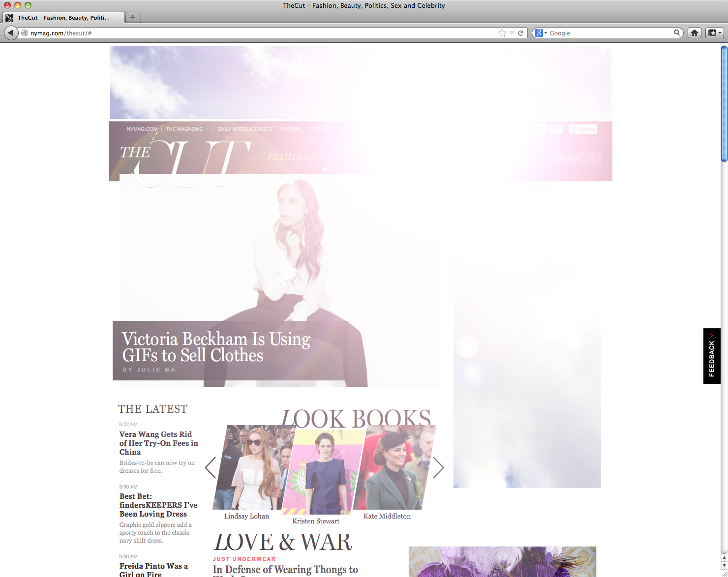This screenshot has height=577, width=728.
Task: Open Kristen Stewart look book thumbnail
Action: (x=323, y=472)
